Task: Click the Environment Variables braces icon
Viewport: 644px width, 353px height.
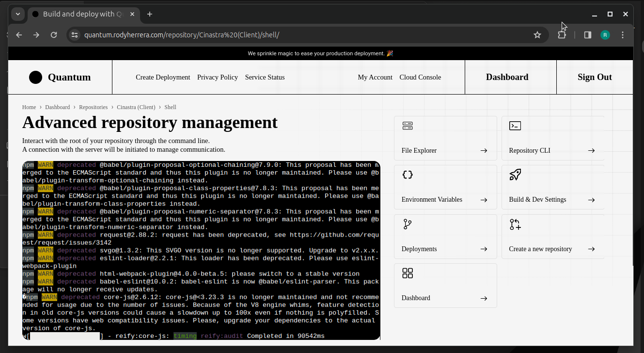Action: point(408,175)
